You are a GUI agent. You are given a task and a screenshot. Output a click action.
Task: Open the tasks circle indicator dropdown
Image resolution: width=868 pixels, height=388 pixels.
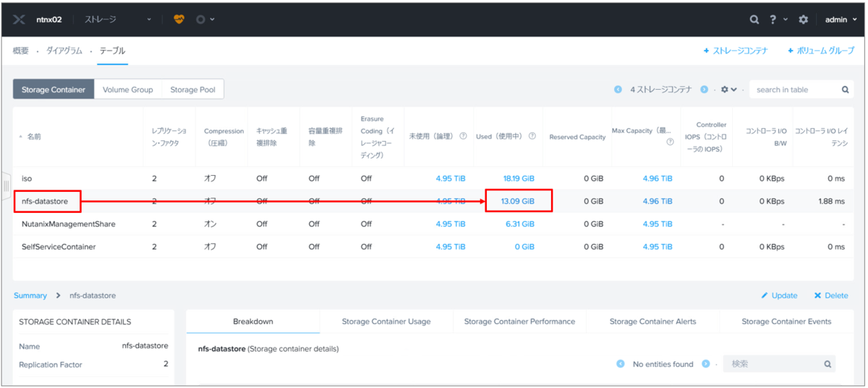[x=205, y=20]
